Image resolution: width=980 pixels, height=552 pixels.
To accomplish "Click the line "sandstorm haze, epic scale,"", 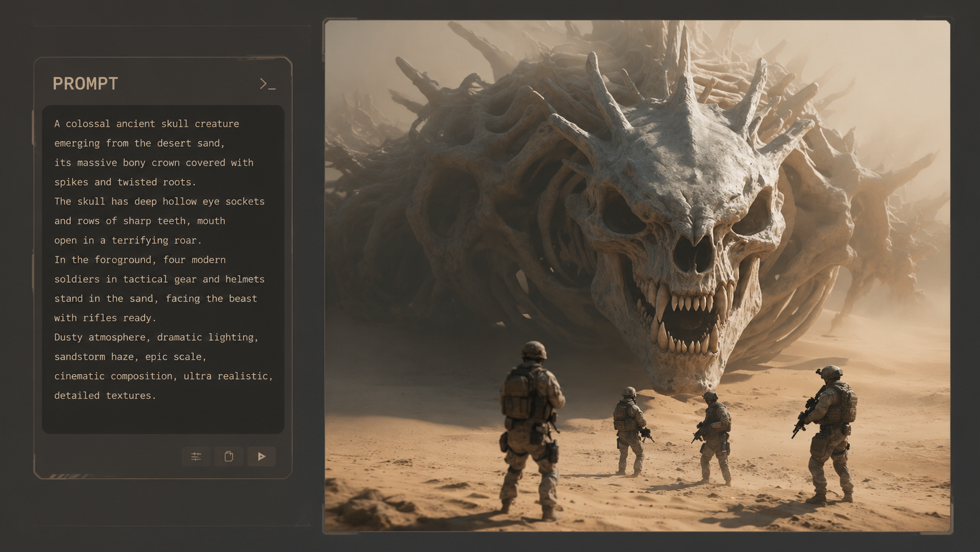I will [131, 357].
